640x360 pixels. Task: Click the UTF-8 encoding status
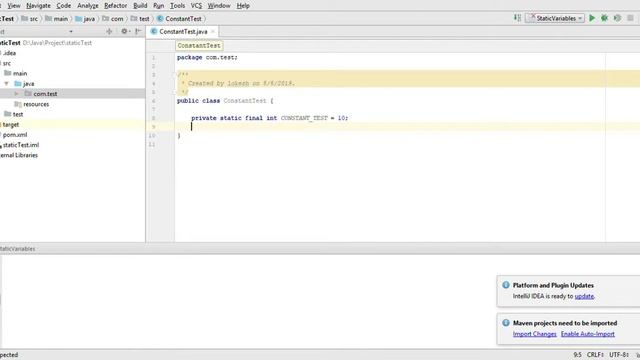pos(620,355)
